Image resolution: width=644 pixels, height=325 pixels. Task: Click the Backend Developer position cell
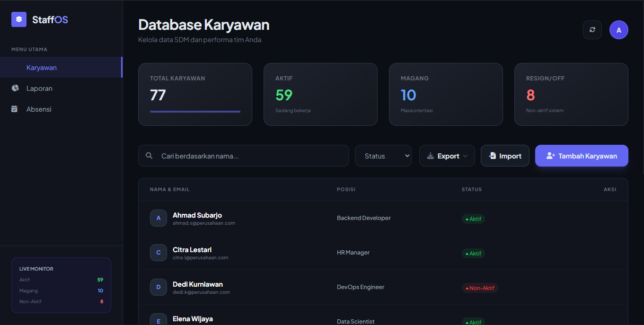coord(364,218)
